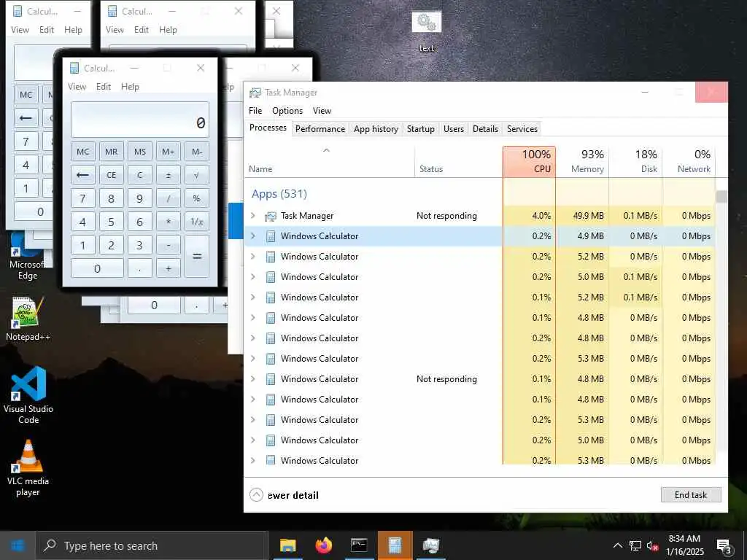This screenshot has width=747, height=560.
Task: Select the 'text' desktop file icon
Action: 426,31
